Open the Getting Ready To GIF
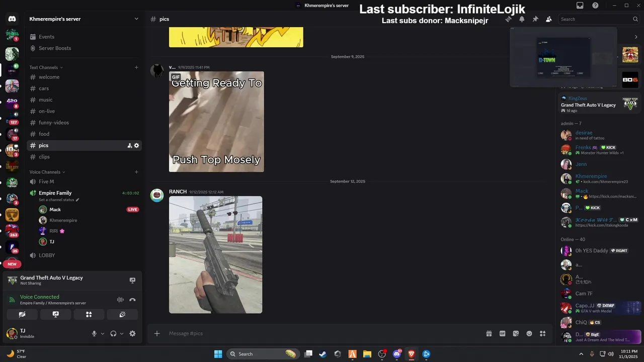644x362 pixels. point(216,122)
